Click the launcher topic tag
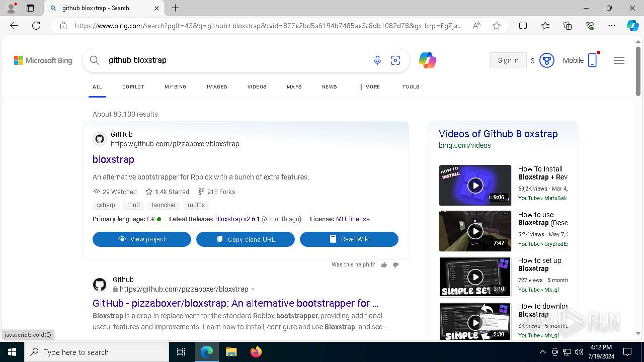644x362 pixels. [164, 205]
